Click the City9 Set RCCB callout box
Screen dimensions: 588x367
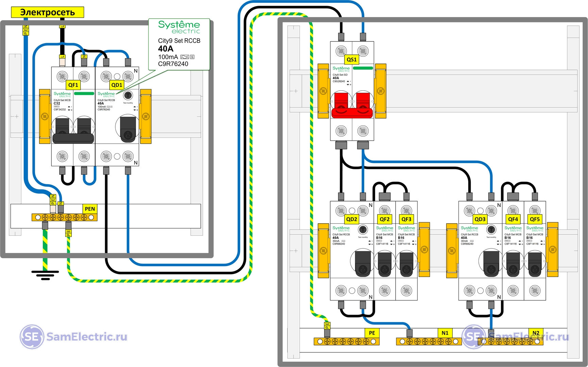coord(179,44)
